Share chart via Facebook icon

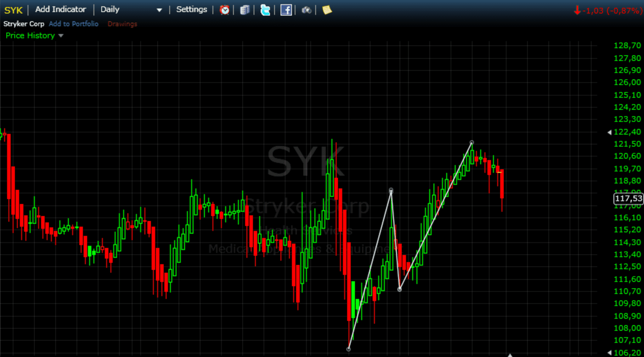[286, 10]
